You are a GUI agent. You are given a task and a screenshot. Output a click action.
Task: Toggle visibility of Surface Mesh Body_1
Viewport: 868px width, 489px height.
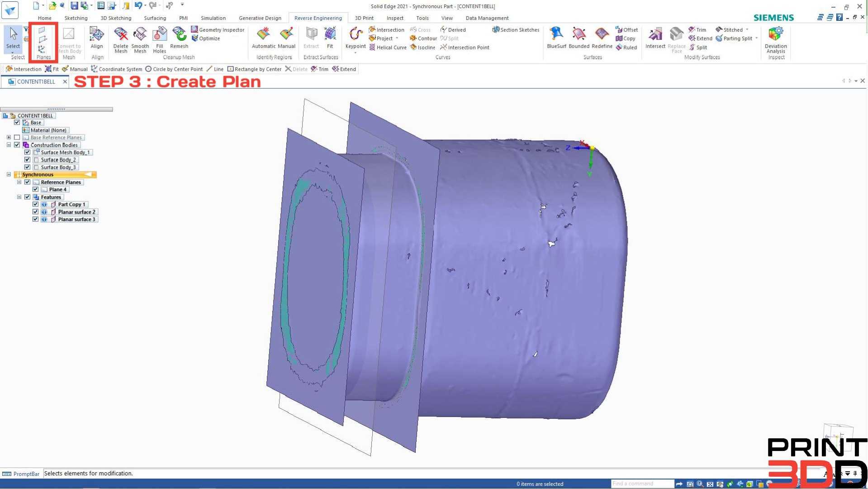point(28,152)
